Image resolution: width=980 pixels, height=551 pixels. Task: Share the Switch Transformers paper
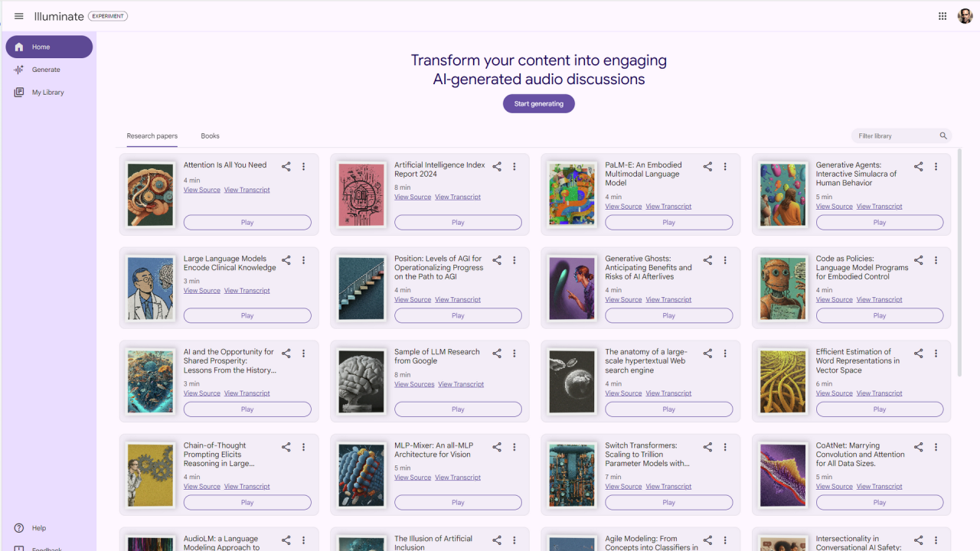707,447
